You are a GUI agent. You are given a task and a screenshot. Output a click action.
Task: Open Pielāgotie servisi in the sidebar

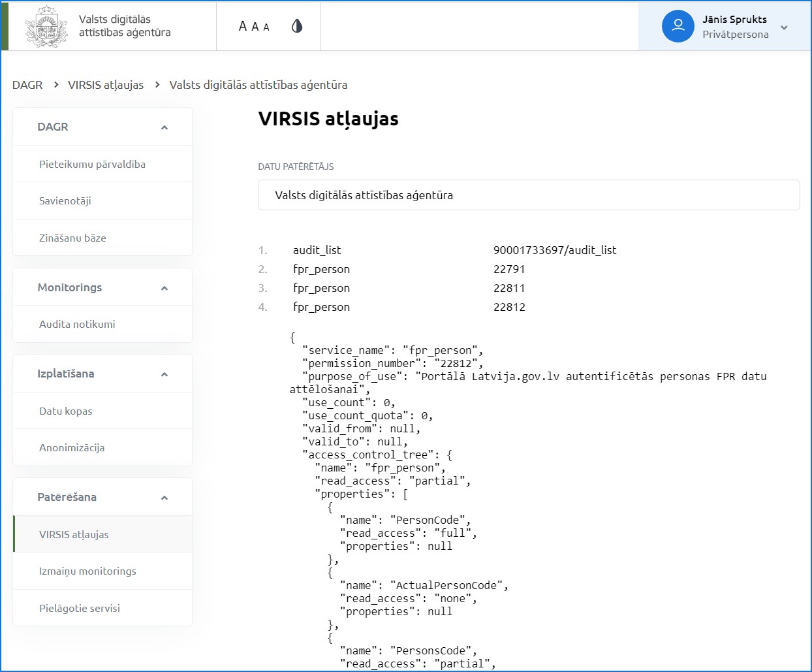[x=102, y=608]
